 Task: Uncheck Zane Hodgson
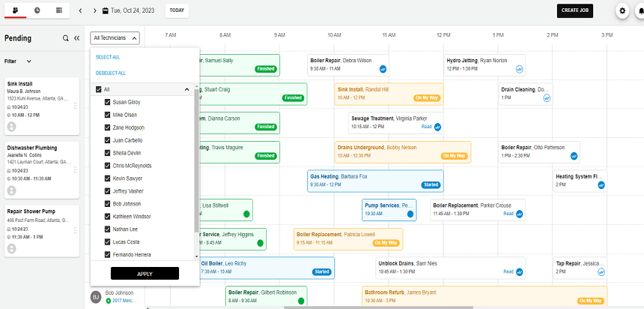click(x=108, y=127)
